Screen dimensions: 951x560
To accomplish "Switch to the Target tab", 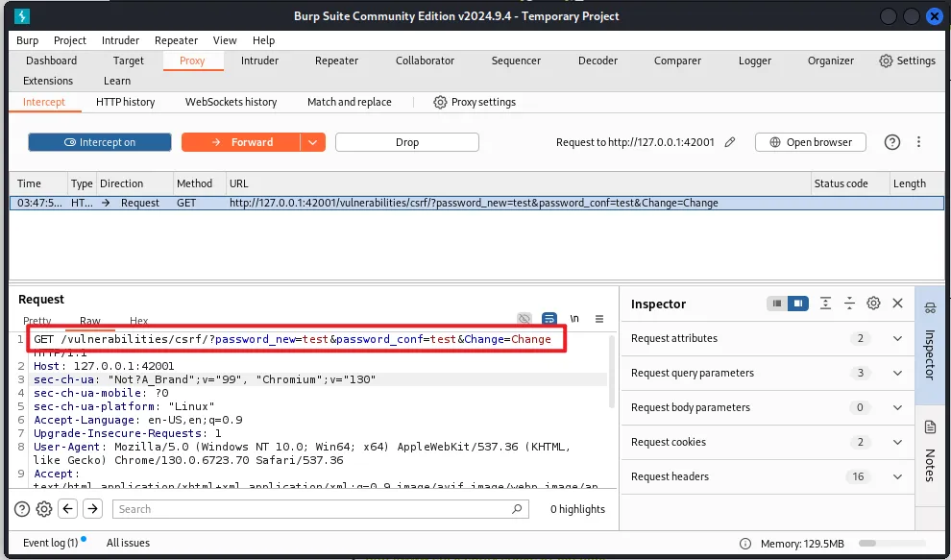I will [x=129, y=61].
